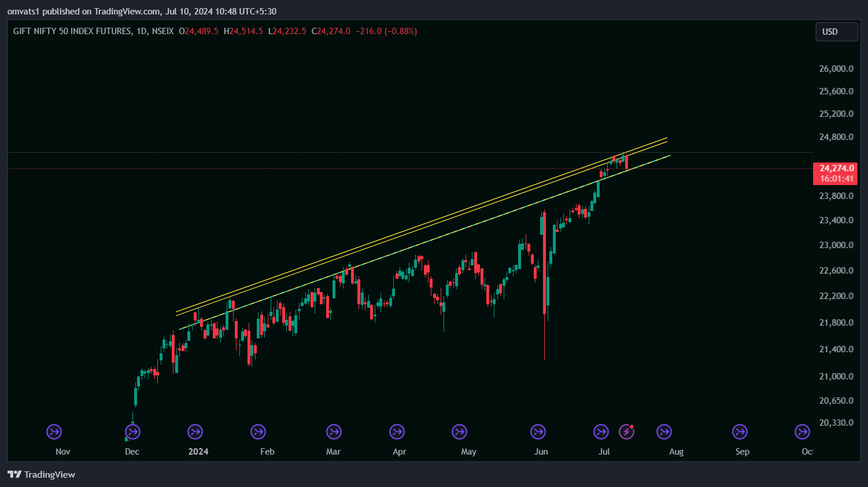Click the 21,000.0 price axis label
Viewport: 868px width, 487px height.
click(836, 376)
